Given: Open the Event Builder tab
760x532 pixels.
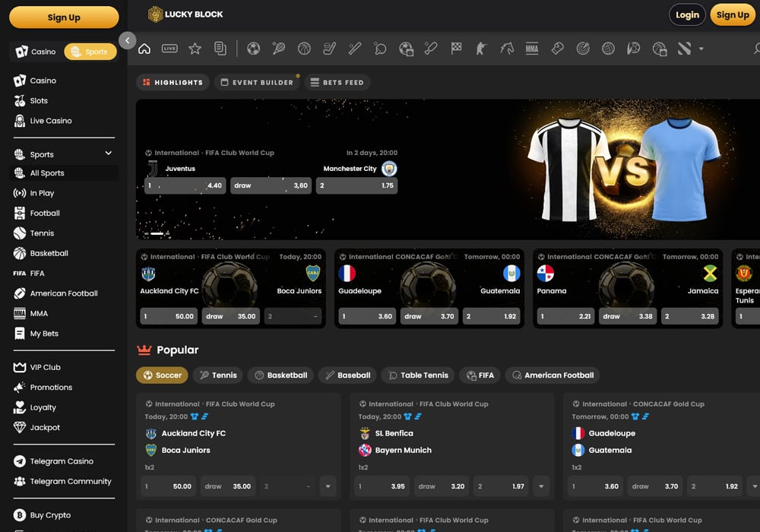Looking at the screenshot, I should pyautogui.click(x=258, y=82).
